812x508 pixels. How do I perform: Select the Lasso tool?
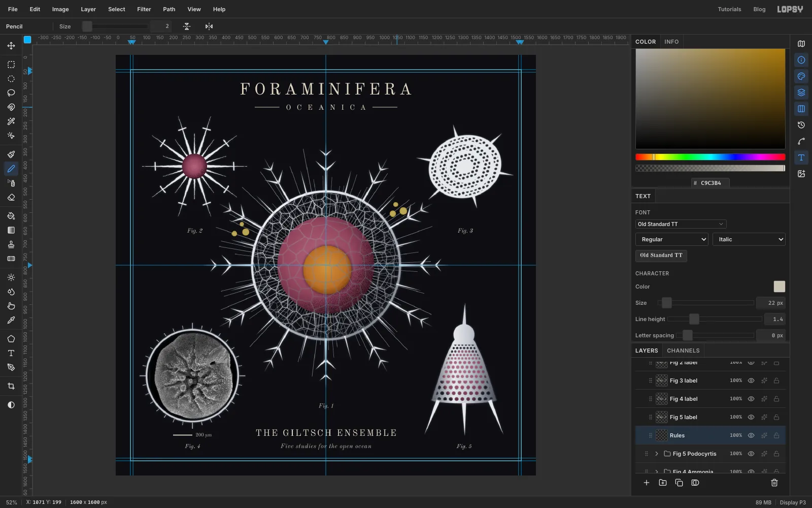tap(11, 93)
